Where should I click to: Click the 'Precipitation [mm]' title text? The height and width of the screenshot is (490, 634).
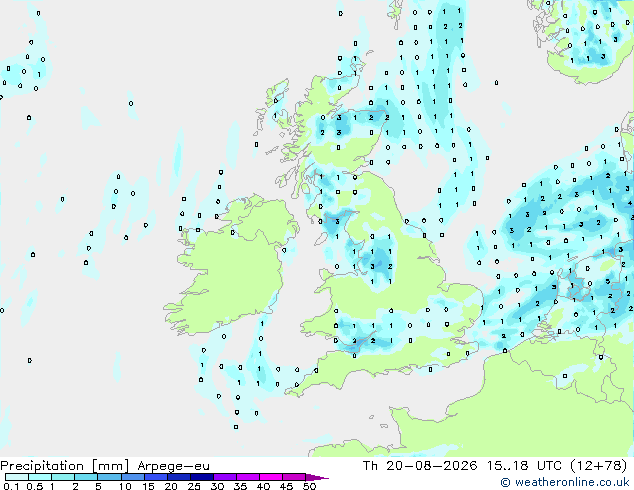tap(65, 466)
